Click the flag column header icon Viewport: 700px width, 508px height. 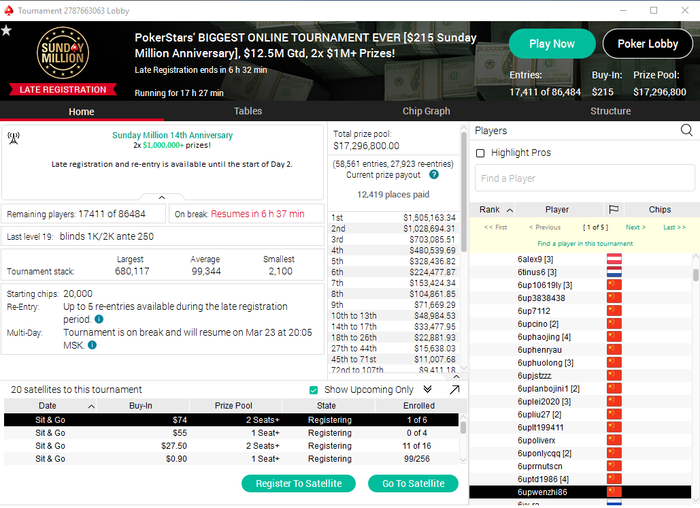click(x=614, y=209)
